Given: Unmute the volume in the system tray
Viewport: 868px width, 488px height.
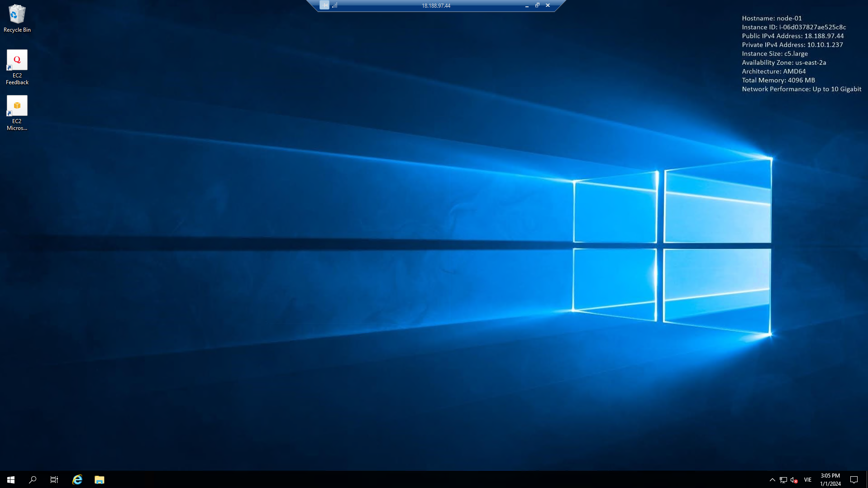Looking at the screenshot, I should click(x=793, y=480).
